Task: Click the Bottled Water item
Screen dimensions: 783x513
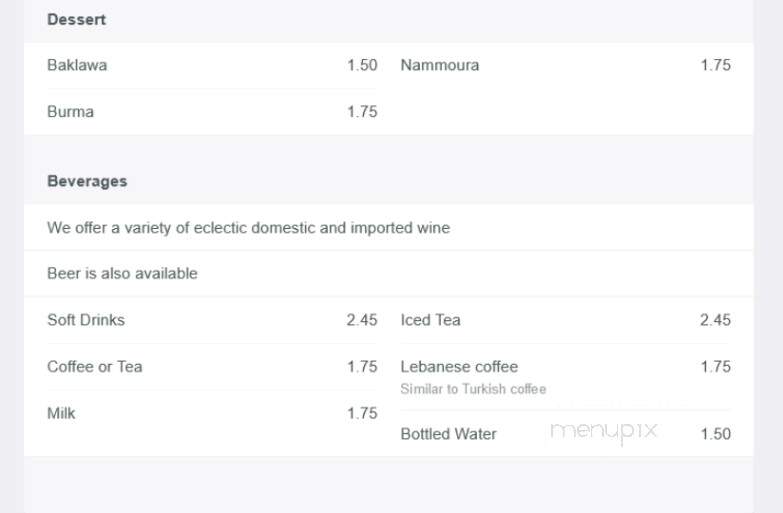Action: click(x=448, y=434)
